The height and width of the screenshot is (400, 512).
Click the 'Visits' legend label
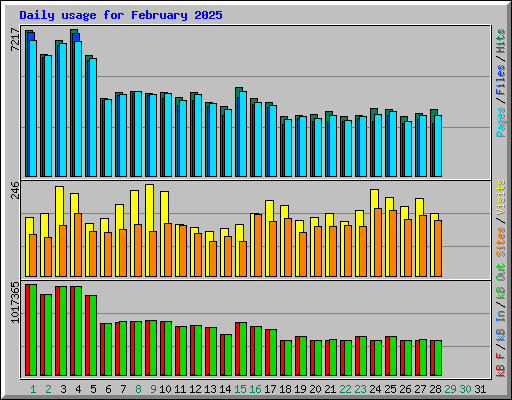tap(501, 197)
